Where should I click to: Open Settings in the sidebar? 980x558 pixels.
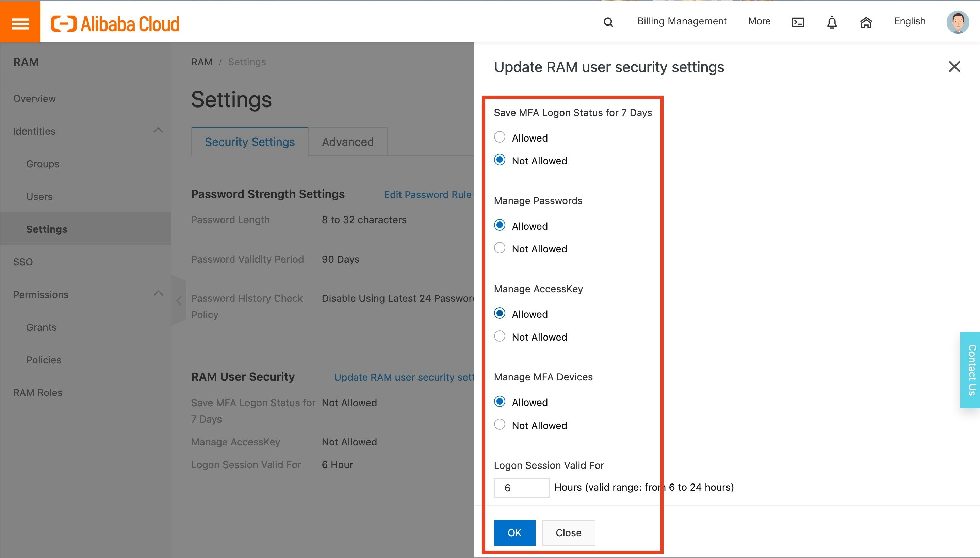(47, 229)
